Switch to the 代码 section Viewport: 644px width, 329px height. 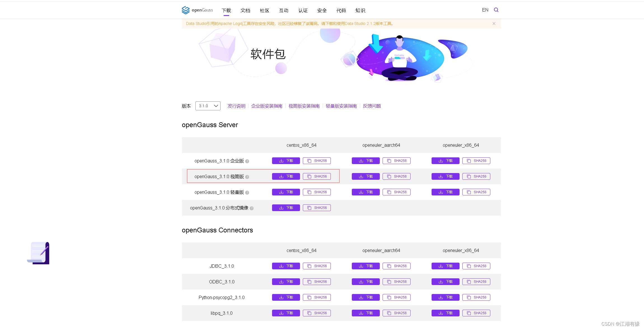[x=341, y=10]
